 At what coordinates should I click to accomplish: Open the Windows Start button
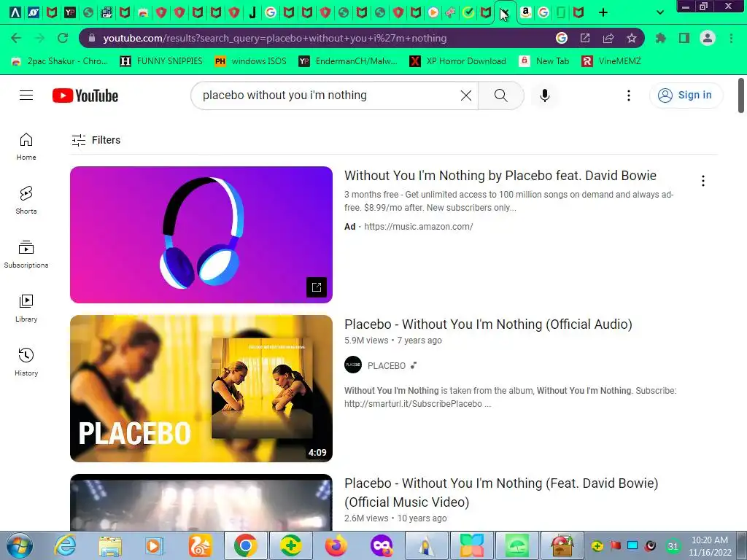click(19, 545)
